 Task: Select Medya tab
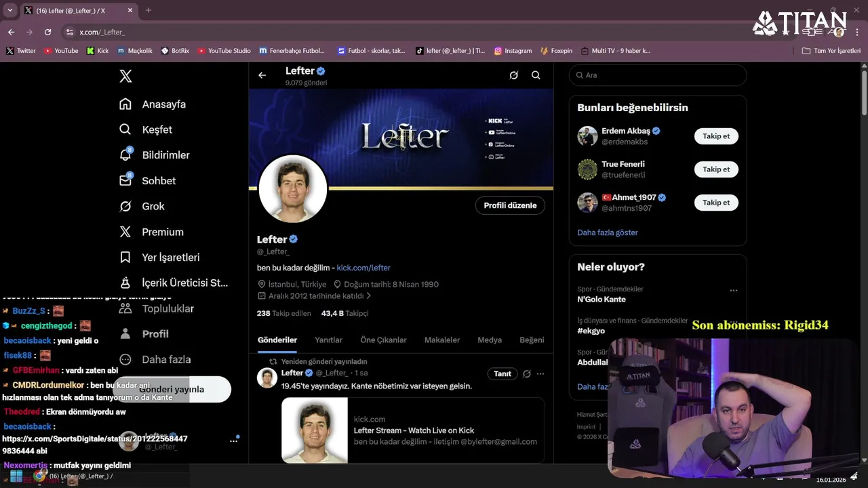[490, 340]
